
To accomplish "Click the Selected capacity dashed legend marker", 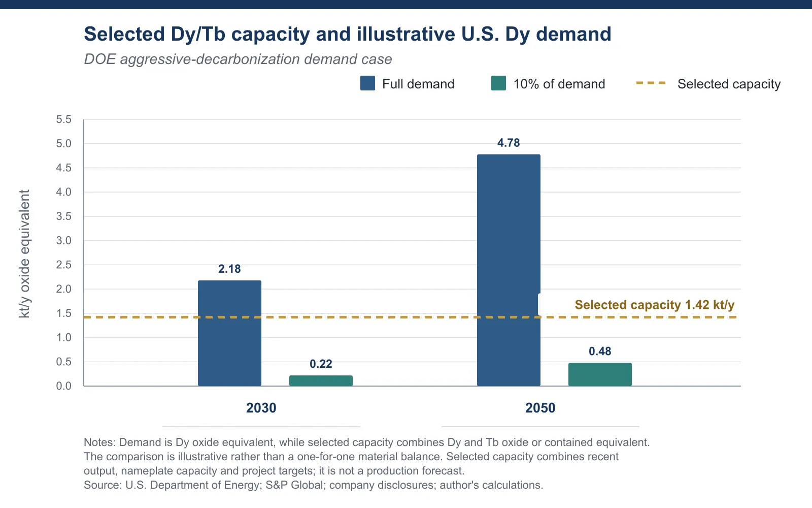I will click(x=651, y=83).
